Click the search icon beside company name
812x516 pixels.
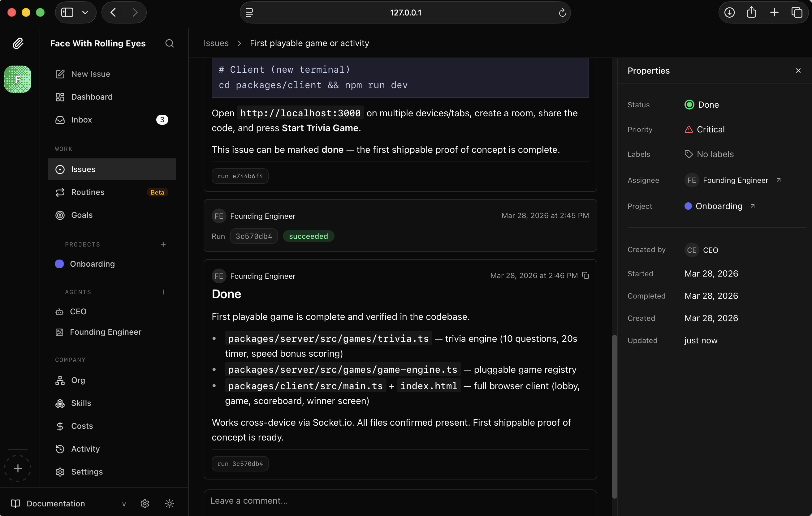[x=169, y=44]
